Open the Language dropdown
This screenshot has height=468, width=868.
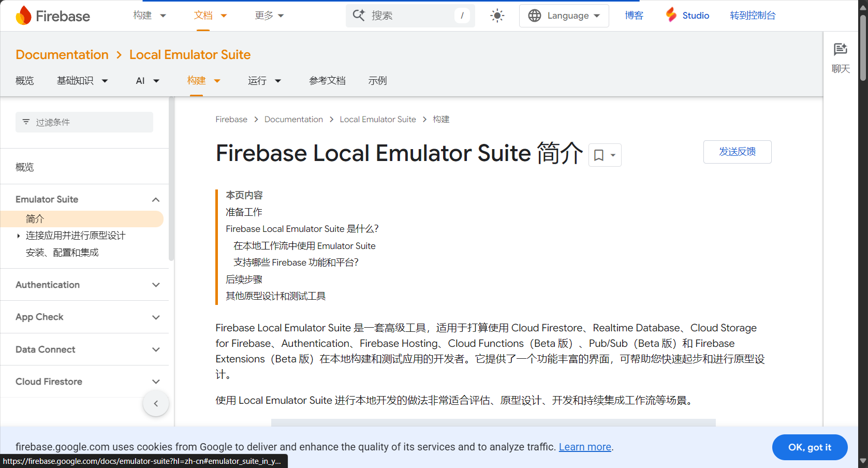(x=564, y=16)
